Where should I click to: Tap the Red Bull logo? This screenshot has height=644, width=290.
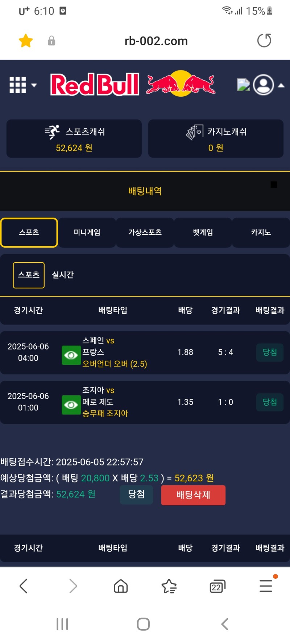(133, 84)
